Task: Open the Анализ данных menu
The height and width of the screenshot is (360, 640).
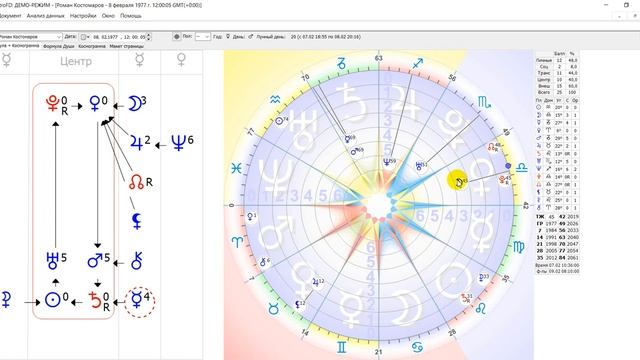Action: (x=46, y=16)
